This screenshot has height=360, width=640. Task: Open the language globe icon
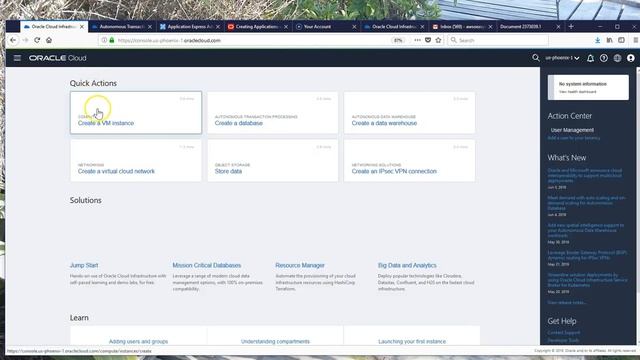click(617, 58)
